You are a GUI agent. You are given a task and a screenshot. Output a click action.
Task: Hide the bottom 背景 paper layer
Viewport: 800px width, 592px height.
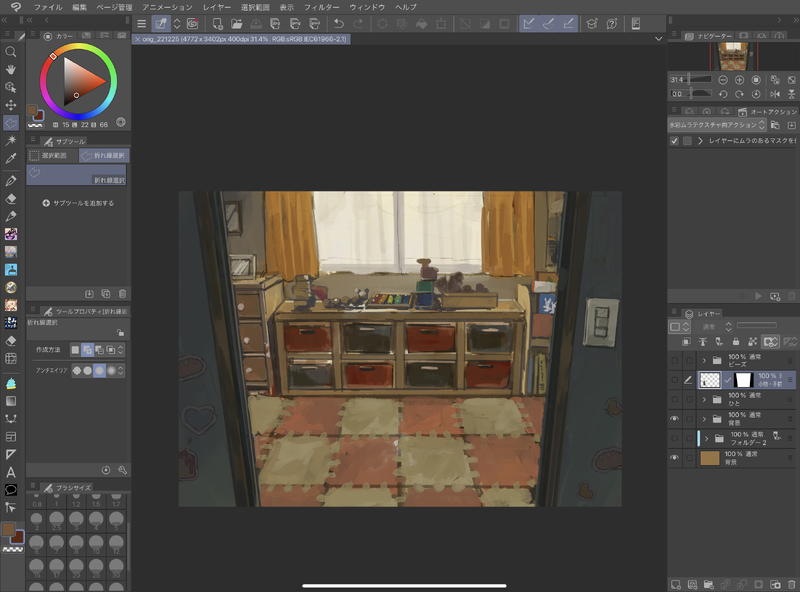point(674,457)
